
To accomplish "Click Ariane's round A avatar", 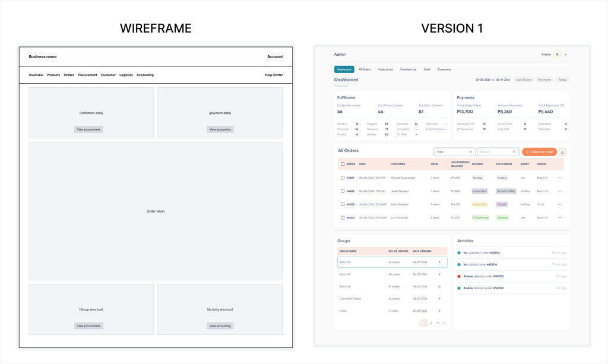I will point(557,54).
